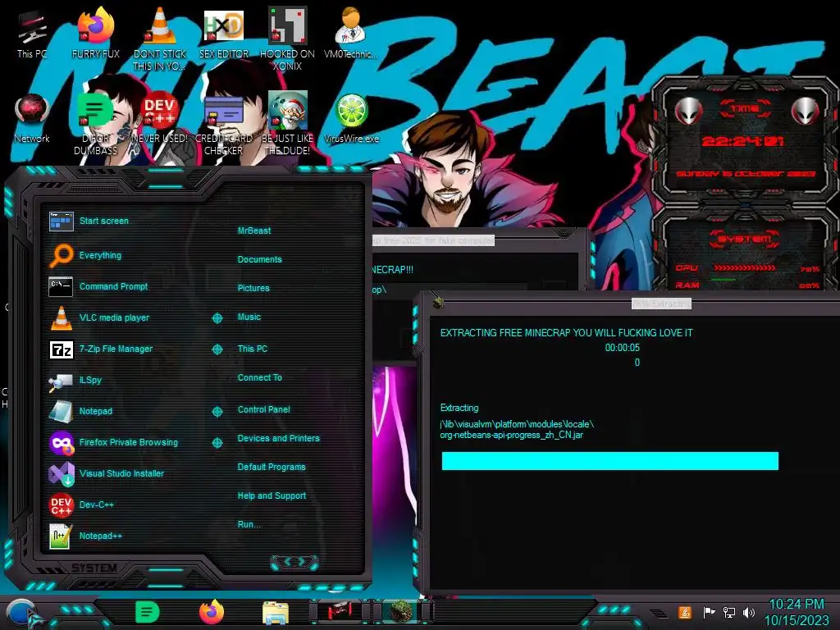Open Firefox from taskbar
840x630 pixels.
[x=212, y=612]
